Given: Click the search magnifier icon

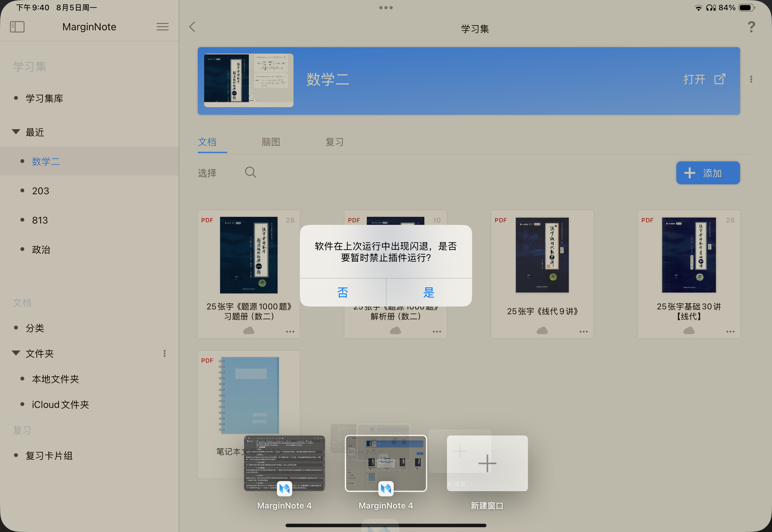Looking at the screenshot, I should tap(250, 172).
